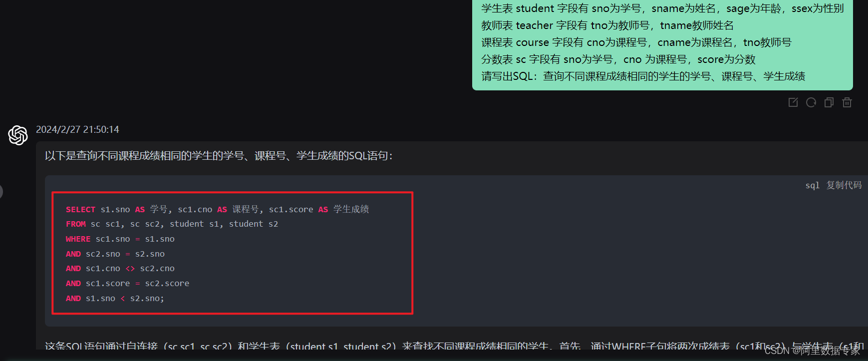868x361 pixels.
Task: Click the ChatGPT avatar logo
Action: point(18,135)
